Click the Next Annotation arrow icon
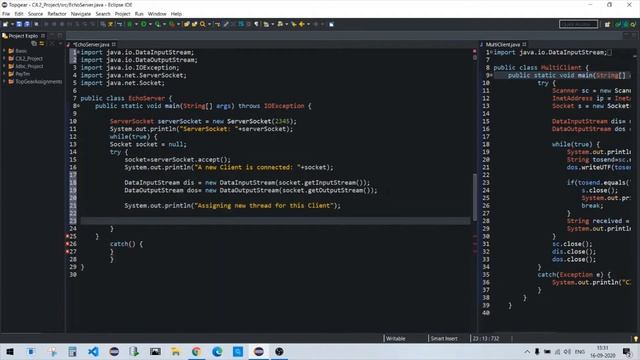640x360 pixels. click(x=266, y=24)
